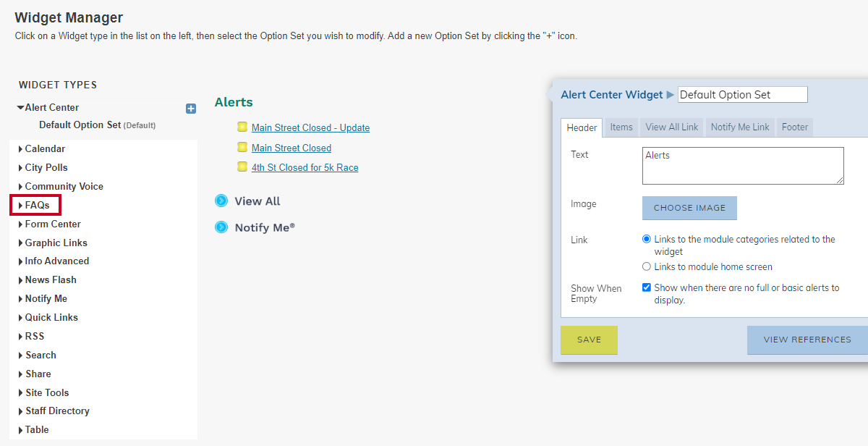Save the widget option set
Viewport: 868px width, 446px height.
589,340
